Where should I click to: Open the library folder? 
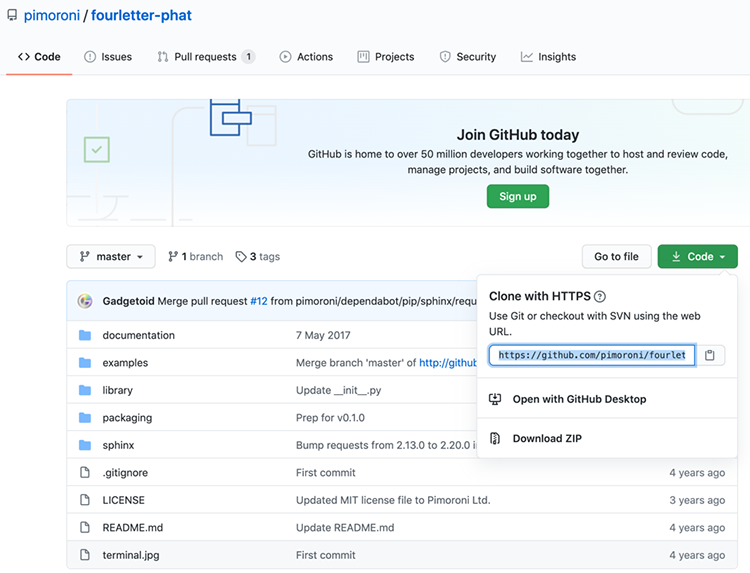click(x=118, y=390)
